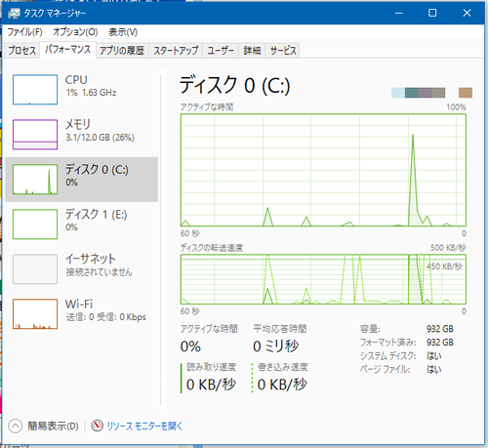Screen dimensions: 488x448
Task: Click the CPU mini graph thumbnail
Action: click(x=35, y=90)
